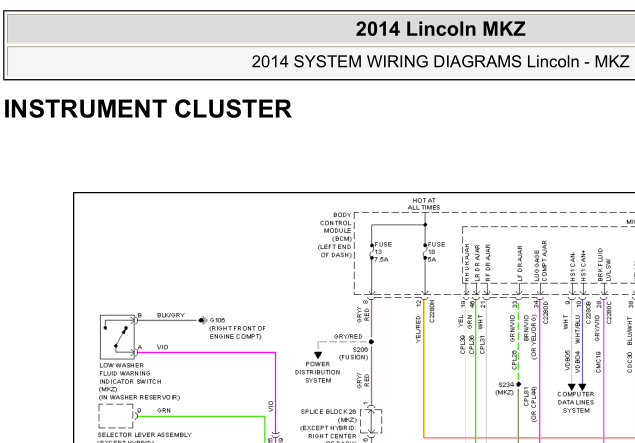Click the 'LUGGAGE COMPT AJAR' signal label
Viewport: 635px width, 443px height.
[x=541, y=261]
